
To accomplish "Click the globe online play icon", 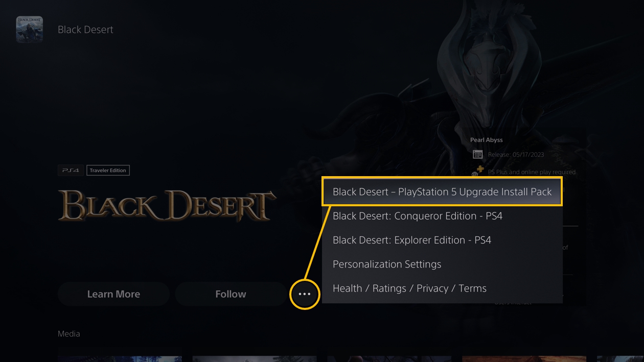I will [x=475, y=175].
